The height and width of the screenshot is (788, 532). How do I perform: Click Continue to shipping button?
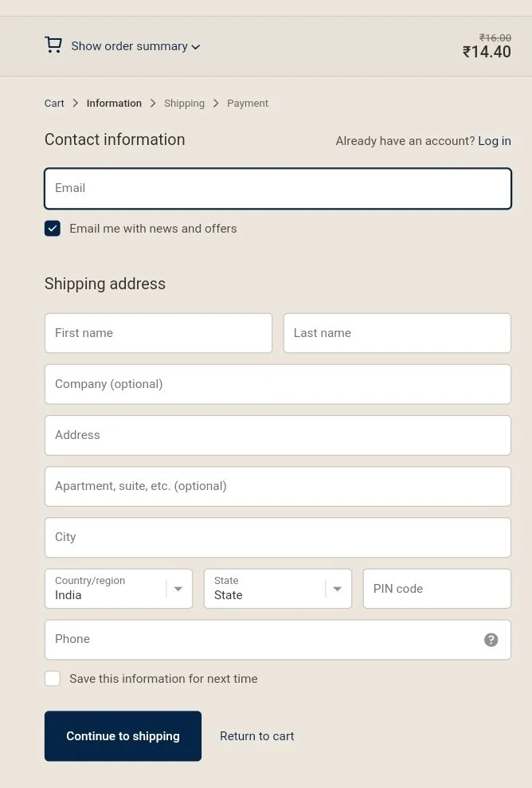pos(123,735)
